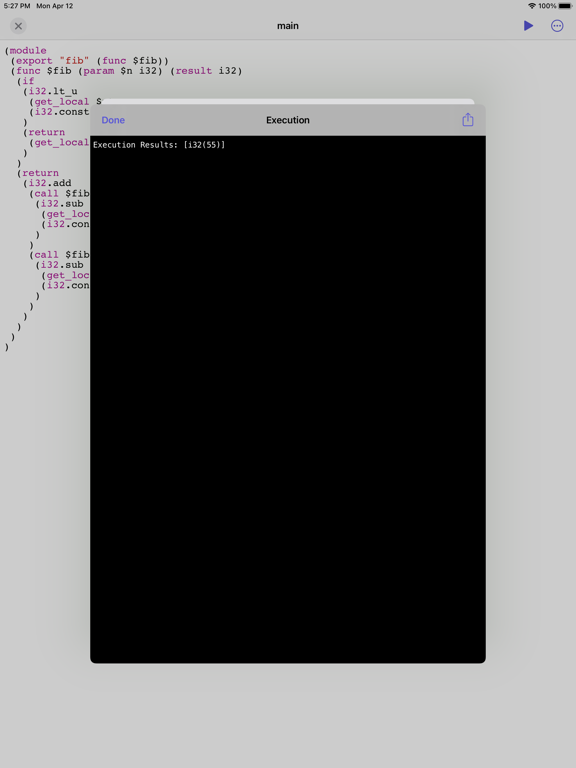Viewport: 576px width, 768px height.
Task: Tap Done in the Execution panel
Action: [113, 120]
